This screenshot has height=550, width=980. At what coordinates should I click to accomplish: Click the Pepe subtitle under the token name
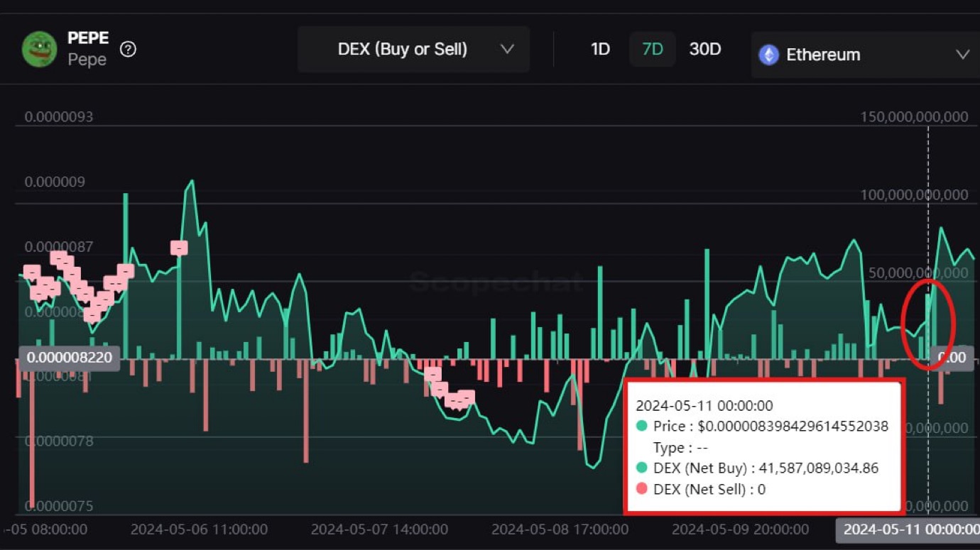click(x=87, y=60)
